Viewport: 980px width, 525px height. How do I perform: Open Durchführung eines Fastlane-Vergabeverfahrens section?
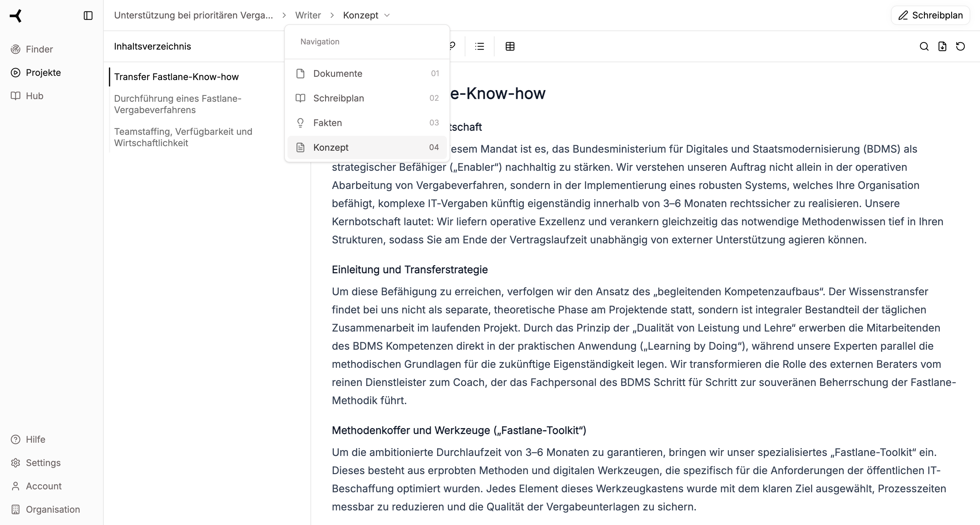(x=177, y=104)
